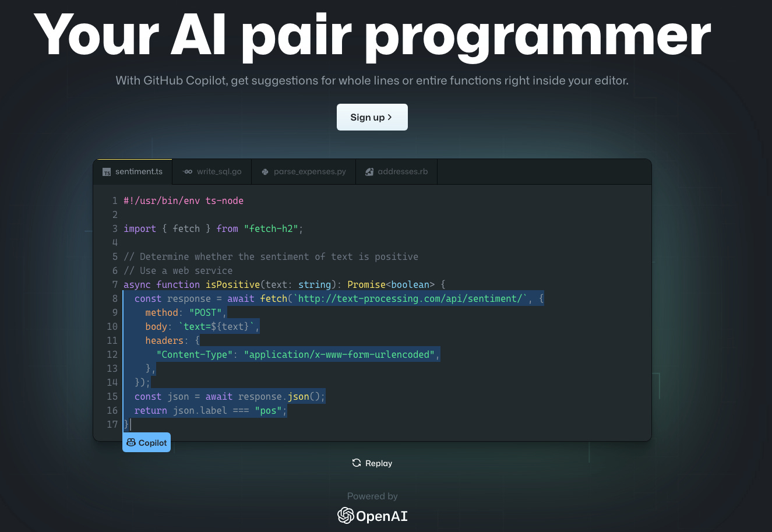The image size is (772, 532).
Task: Click the text-processing.com URL string
Action: pyautogui.click(x=410, y=298)
